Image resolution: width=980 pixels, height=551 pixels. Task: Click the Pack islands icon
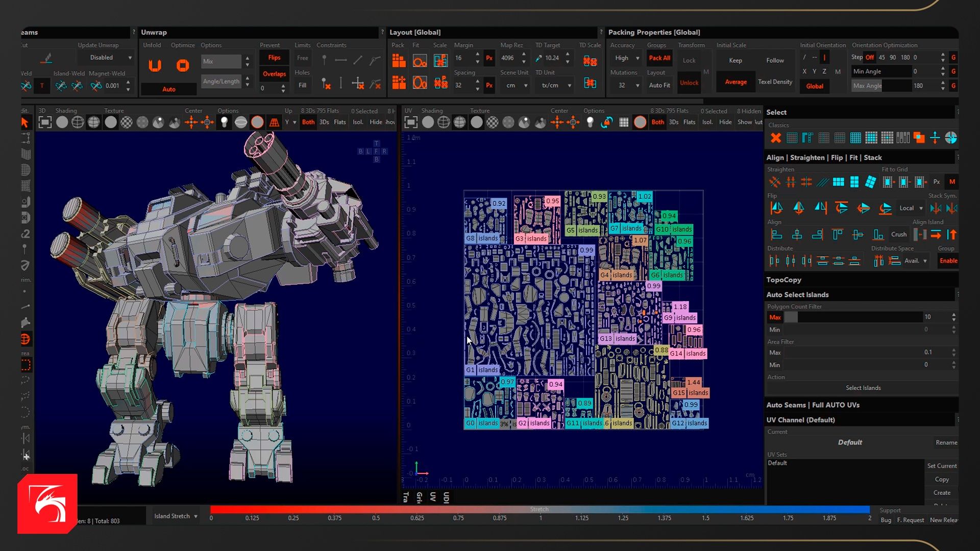pyautogui.click(x=399, y=61)
